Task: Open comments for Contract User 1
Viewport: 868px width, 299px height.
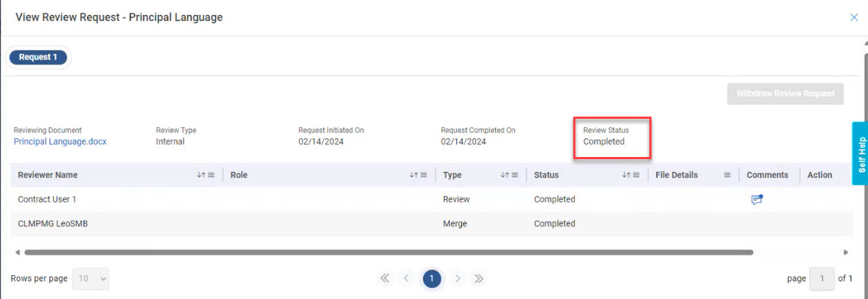Action: coord(757,200)
